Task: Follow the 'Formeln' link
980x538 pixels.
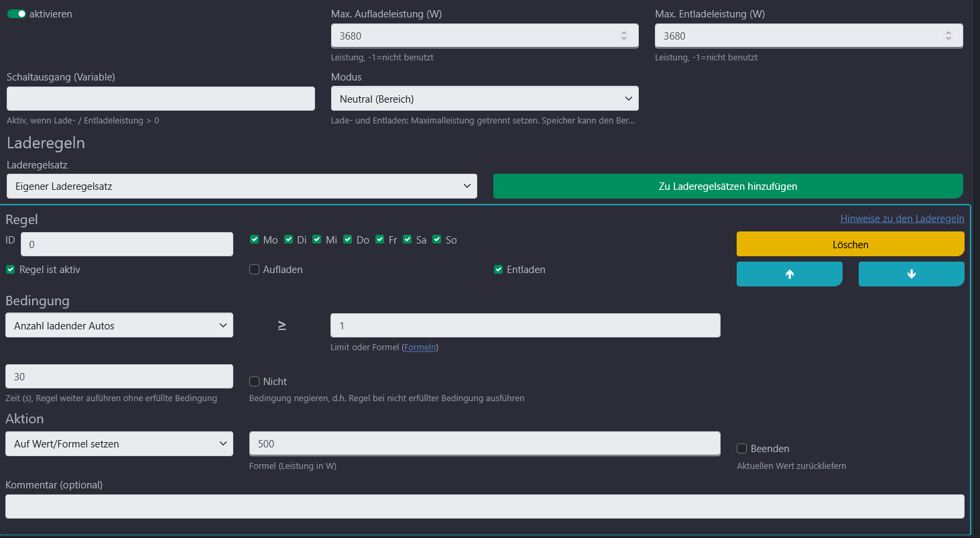Action: [x=420, y=347]
